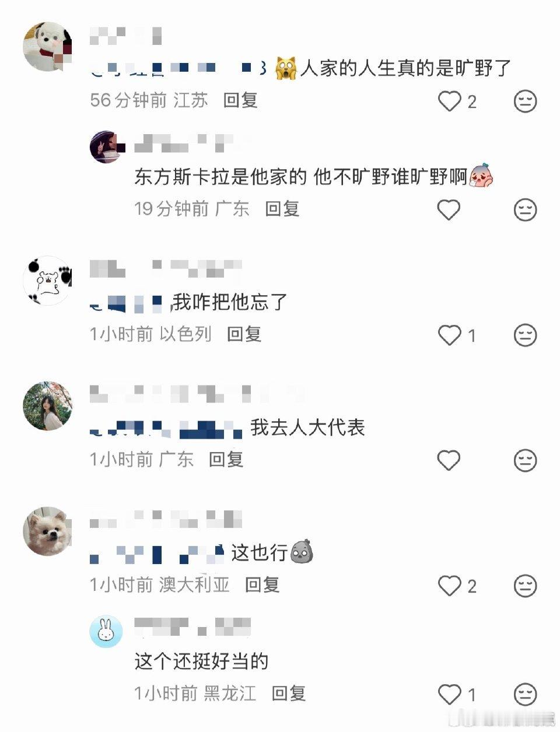
Task: Tap 回复 on the 澳大利亚 comment
Action: 262,584
